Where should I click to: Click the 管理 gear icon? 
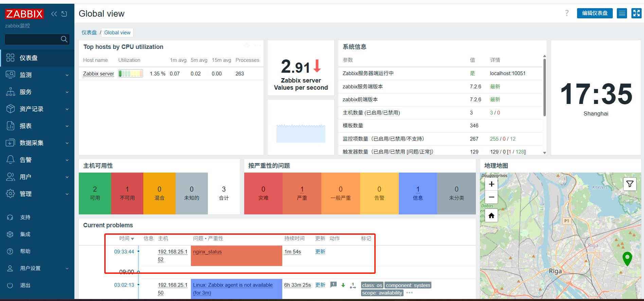tap(11, 194)
